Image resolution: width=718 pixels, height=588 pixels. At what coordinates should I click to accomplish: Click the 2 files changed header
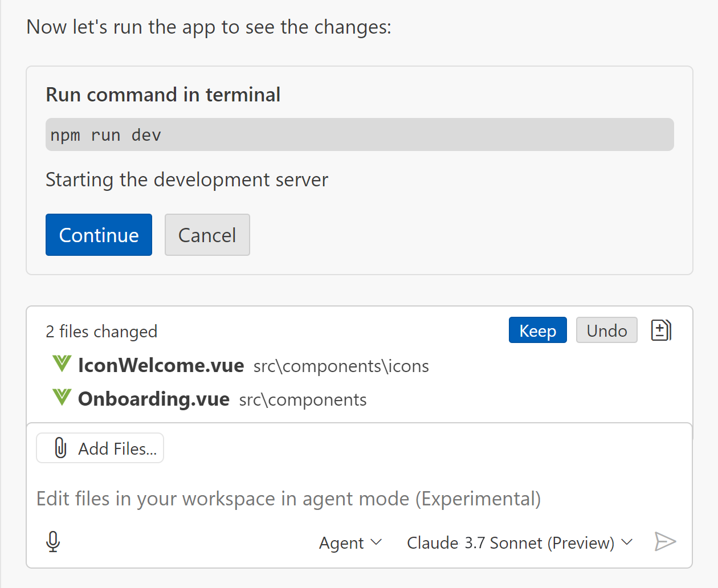click(x=101, y=332)
